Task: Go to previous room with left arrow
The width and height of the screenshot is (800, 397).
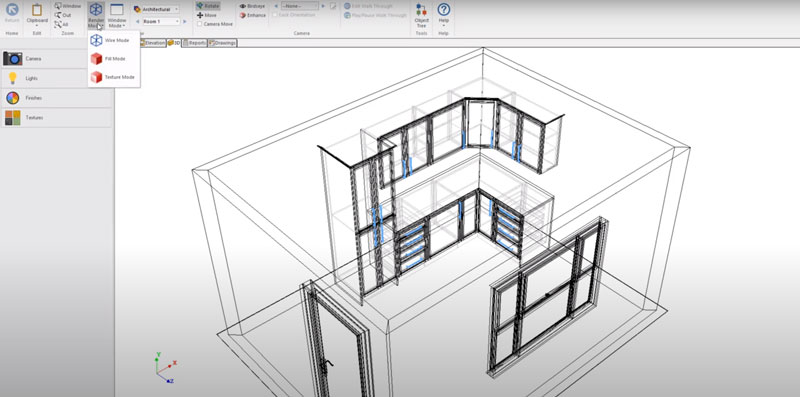Action: click(x=137, y=21)
